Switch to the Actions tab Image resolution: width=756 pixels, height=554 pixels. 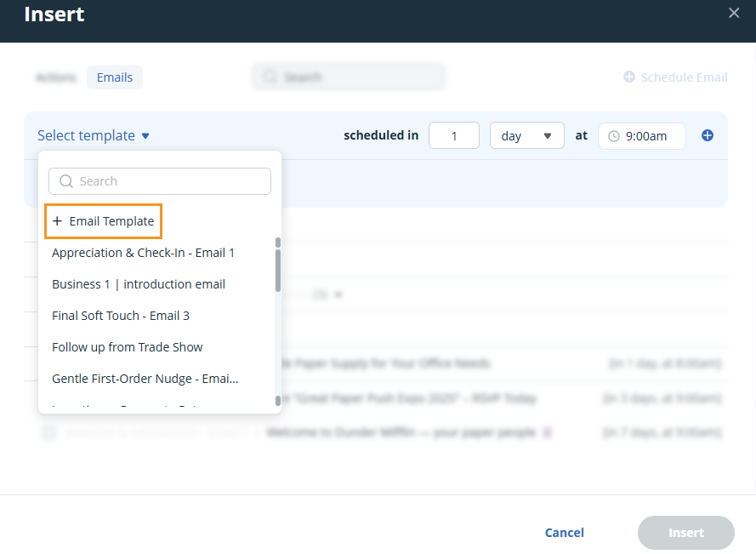coord(56,77)
